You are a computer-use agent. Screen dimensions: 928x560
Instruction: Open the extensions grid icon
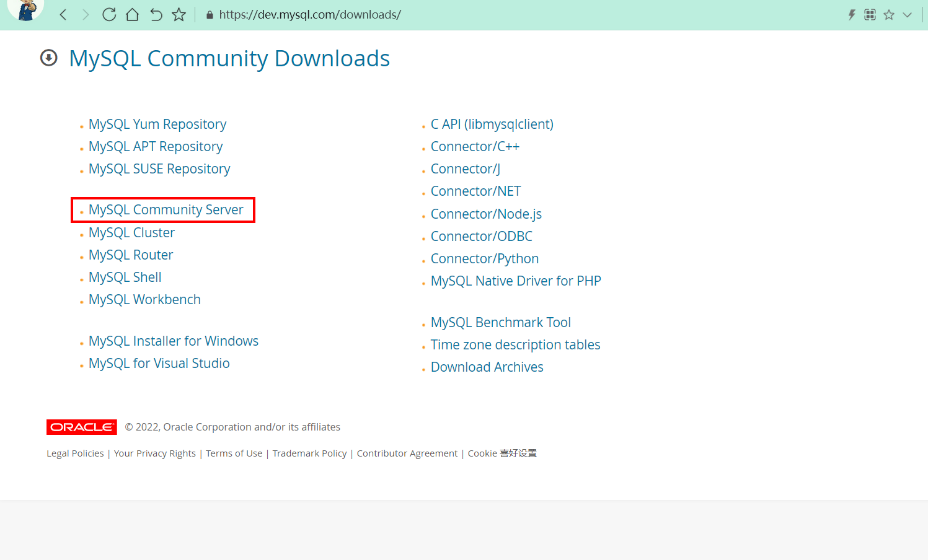click(x=870, y=14)
